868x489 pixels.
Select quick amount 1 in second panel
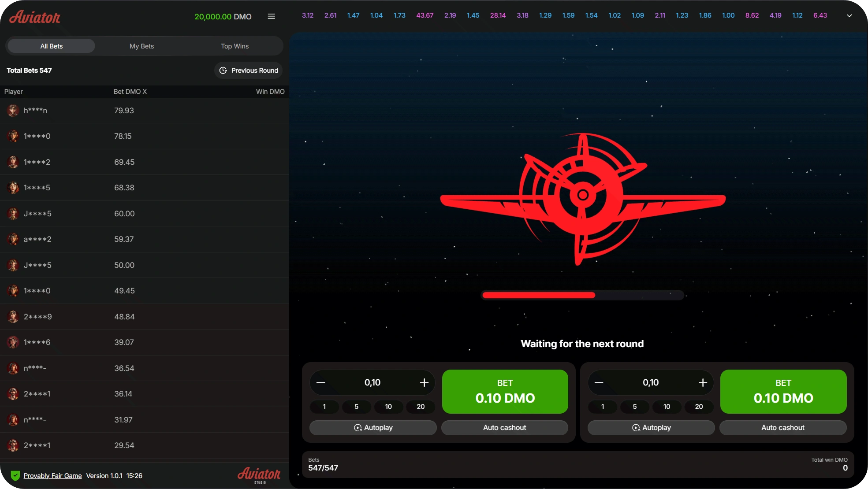(x=603, y=406)
